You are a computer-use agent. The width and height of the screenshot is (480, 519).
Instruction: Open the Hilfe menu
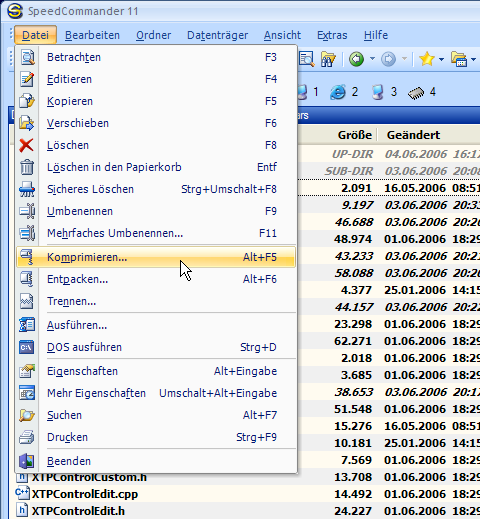376,35
